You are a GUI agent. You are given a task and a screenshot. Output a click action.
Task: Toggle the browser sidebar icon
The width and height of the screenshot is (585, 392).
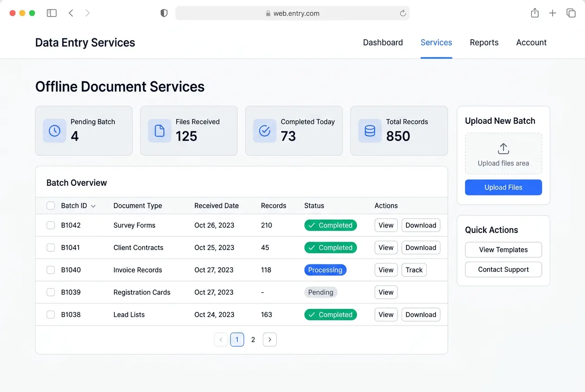point(52,13)
